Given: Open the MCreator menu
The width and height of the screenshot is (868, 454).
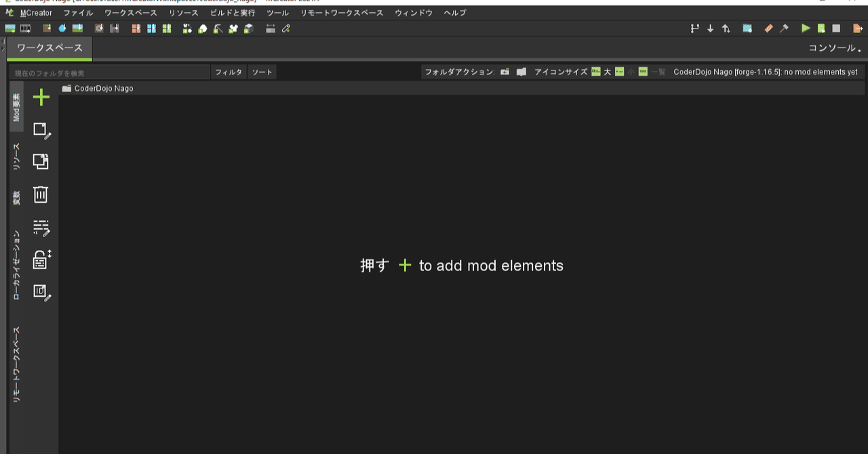Looking at the screenshot, I should point(36,13).
